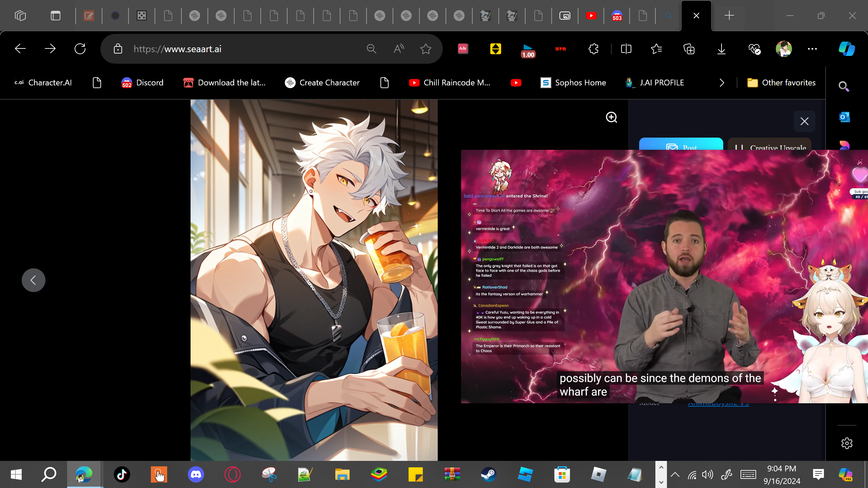This screenshot has width=868, height=488.
Task: Refresh the seaart.ai page
Action: coord(80,49)
